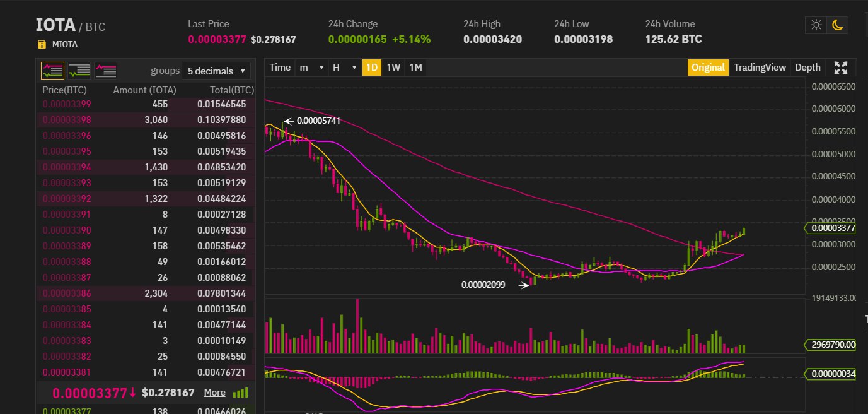Switch to dark theme moon icon
This screenshot has width=868, height=414.
[837, 25]
